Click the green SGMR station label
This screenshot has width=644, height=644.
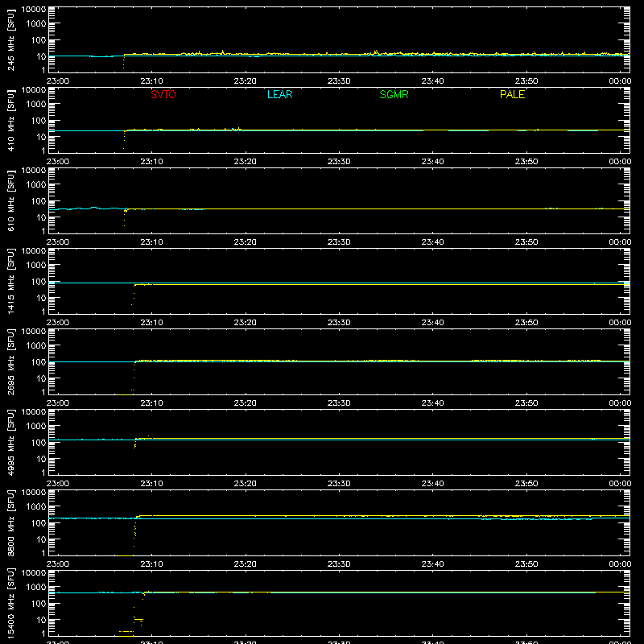(x=394, y=94)
